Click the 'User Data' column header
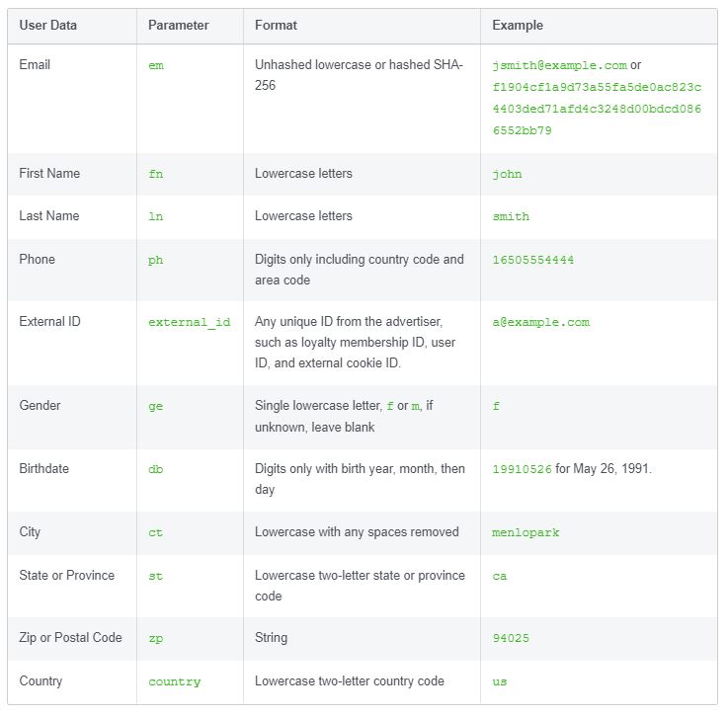The height and width of the screenshot is (718, 728). click(47, 25)
